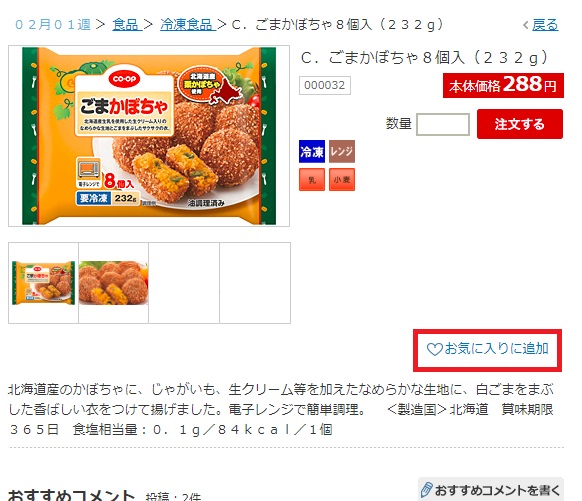
Task: Select the cooked croquettes thumbnail
Action: click(x=114, y=283)
